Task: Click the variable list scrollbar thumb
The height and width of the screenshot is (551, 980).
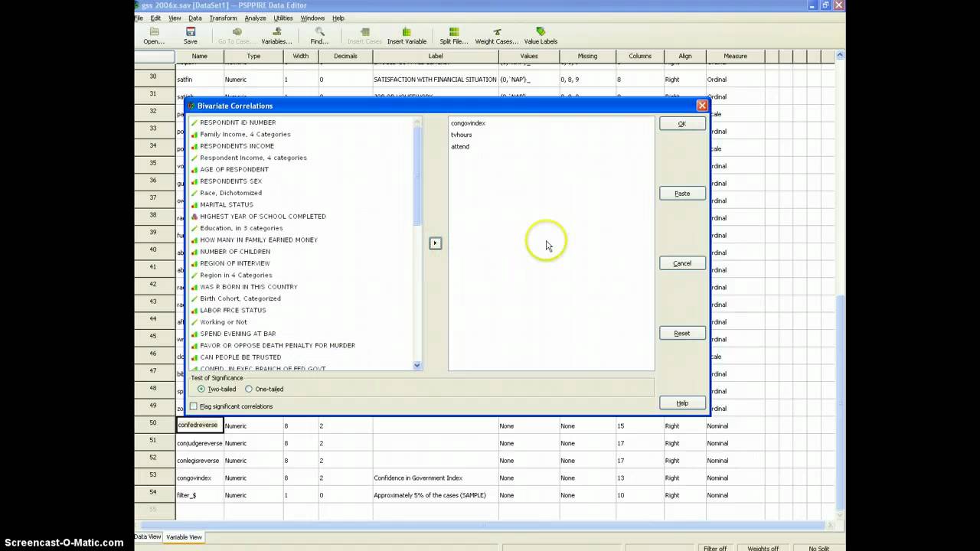Action: [x=417, y=174]
